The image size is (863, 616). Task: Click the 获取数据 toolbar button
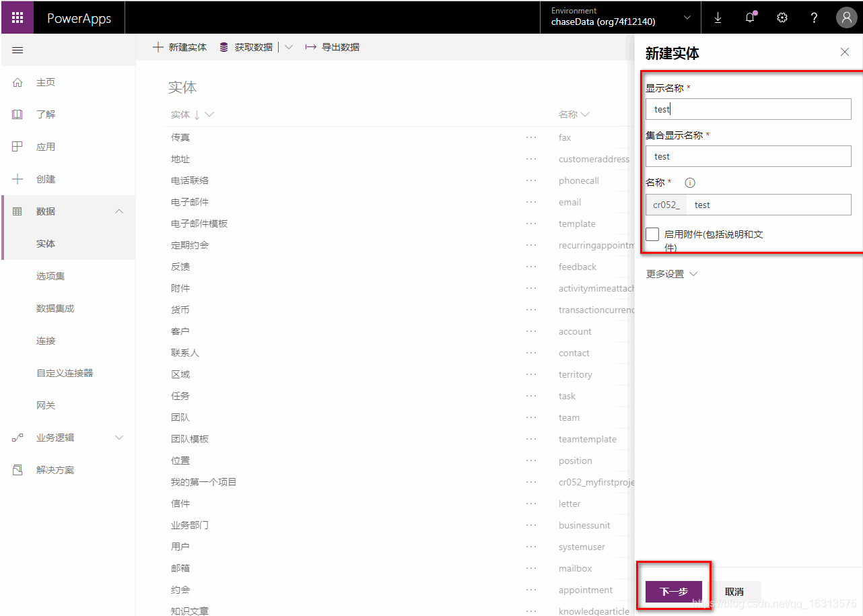(x=246, y=47)
